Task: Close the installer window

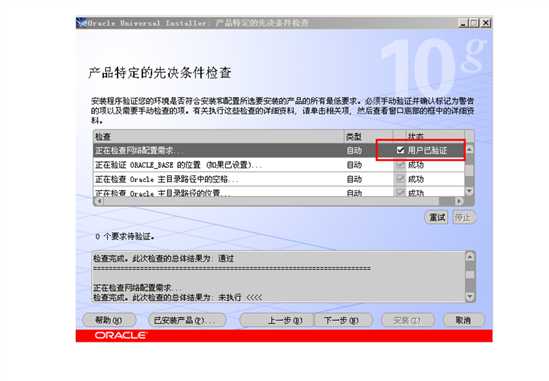Action: pos(485,23)
